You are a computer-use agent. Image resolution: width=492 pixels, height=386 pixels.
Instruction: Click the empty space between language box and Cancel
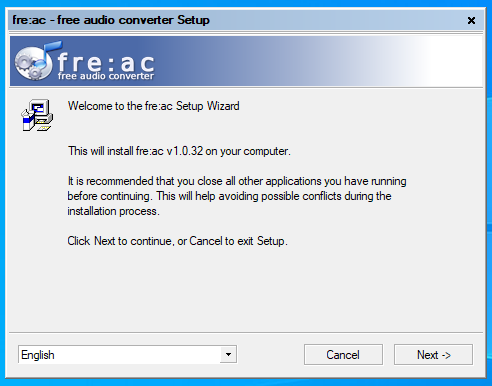[270, 355]
